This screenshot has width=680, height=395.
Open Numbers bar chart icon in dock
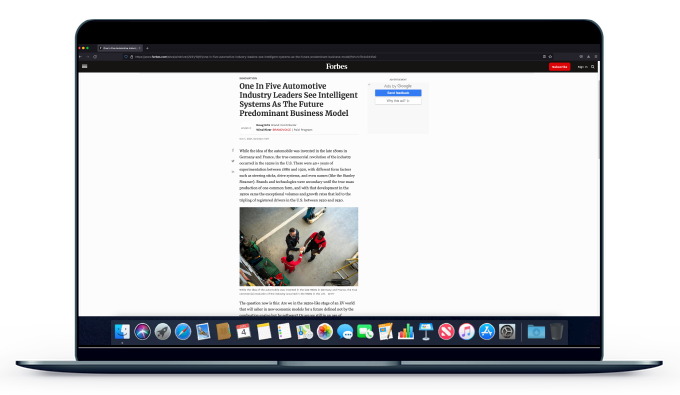(405, 332)
